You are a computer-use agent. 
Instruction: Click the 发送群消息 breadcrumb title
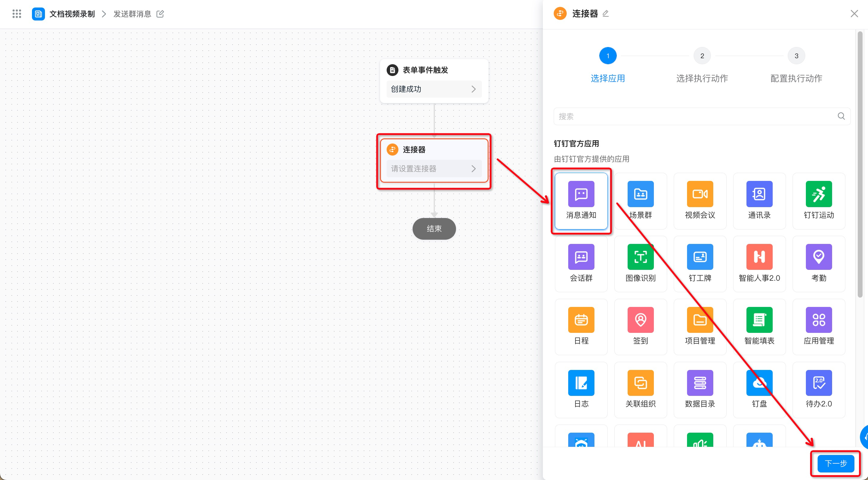(132, 14)
